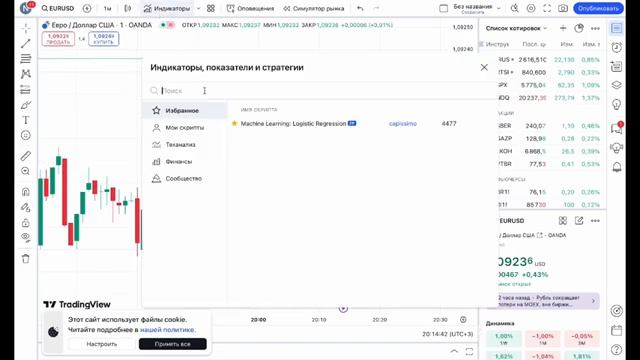
Task: Open the EURUSD symbol search
Action: 58,8
